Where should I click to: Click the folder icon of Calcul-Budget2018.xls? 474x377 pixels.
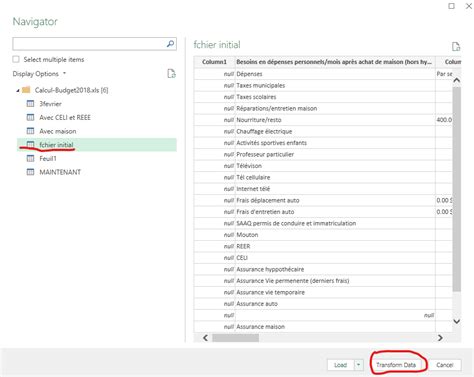[26, 90]
